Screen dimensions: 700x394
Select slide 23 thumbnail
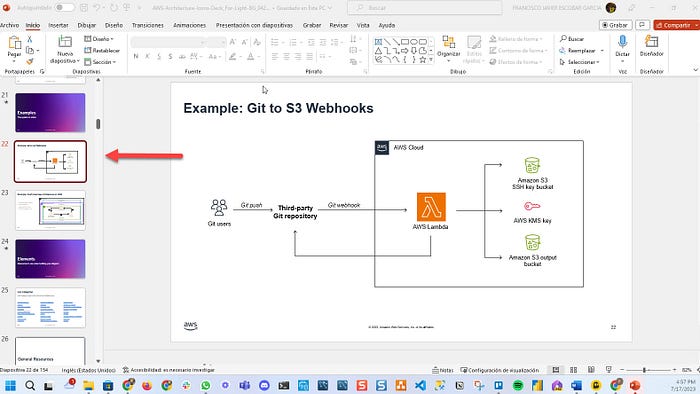(50, 210)
